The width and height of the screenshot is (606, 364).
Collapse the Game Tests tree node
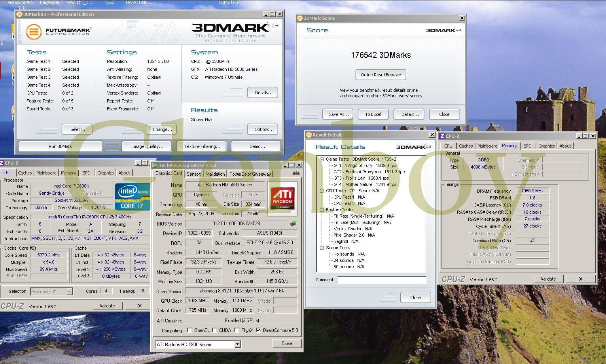tap(322, 159)
